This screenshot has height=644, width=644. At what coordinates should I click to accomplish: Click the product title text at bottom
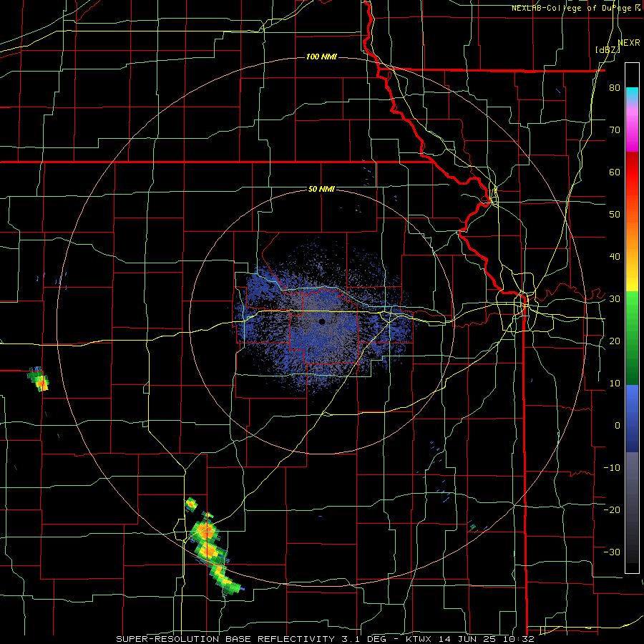[x=325, y=639]
